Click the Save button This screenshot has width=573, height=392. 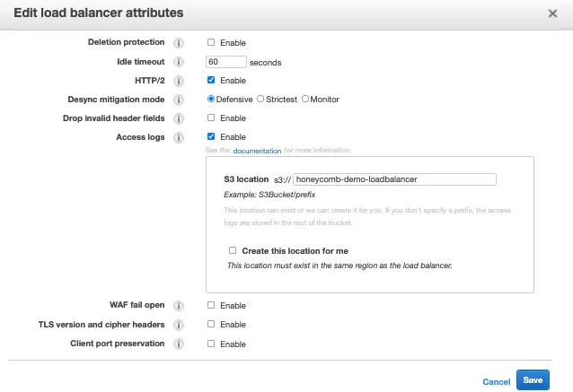coord(532,380)
